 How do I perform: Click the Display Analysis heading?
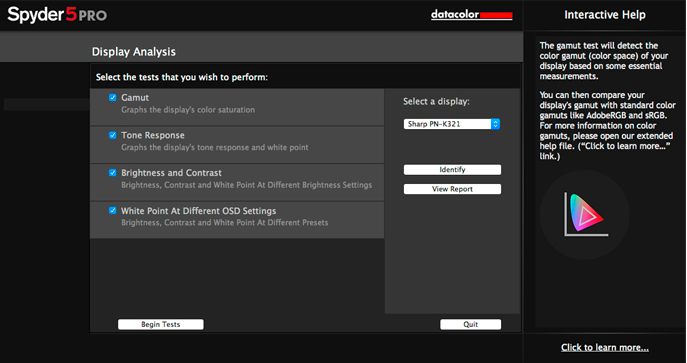[134, 52]
